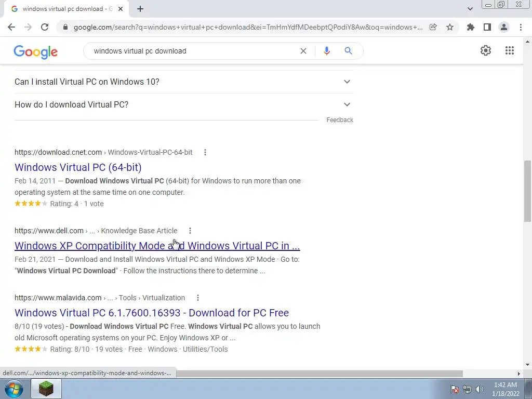Open Windows XP Compatibility Mode Dell result
532x399 pixels.
[x=157, y=246]
